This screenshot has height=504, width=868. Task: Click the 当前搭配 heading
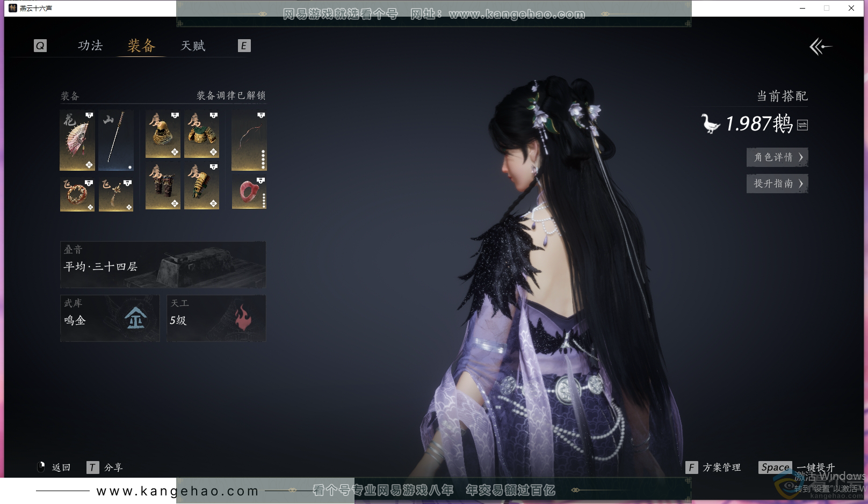[782, 96]
